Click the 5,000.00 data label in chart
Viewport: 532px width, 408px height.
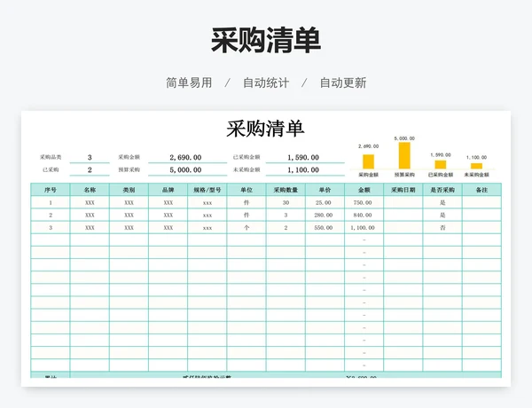click(x=404, y=138)
